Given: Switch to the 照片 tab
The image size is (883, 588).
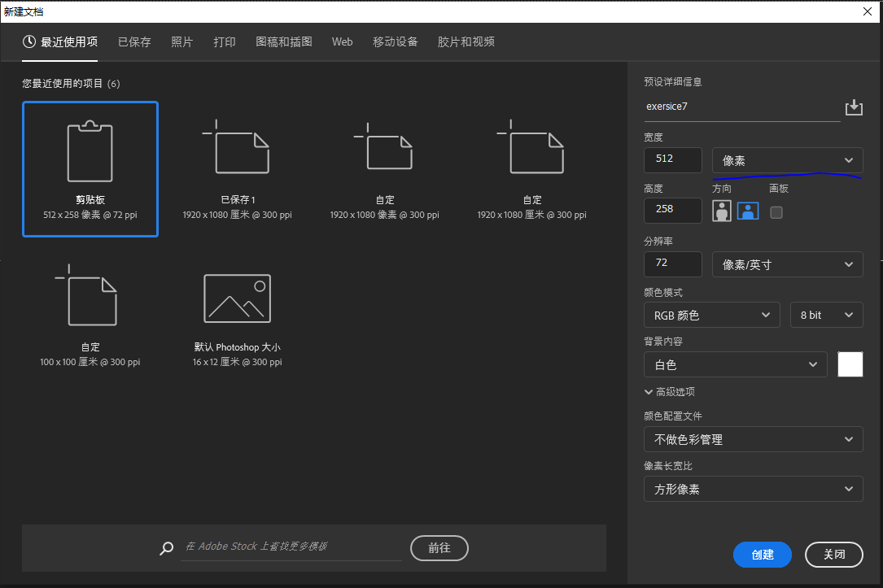Looking at the screenshot, I should (182, 41).
